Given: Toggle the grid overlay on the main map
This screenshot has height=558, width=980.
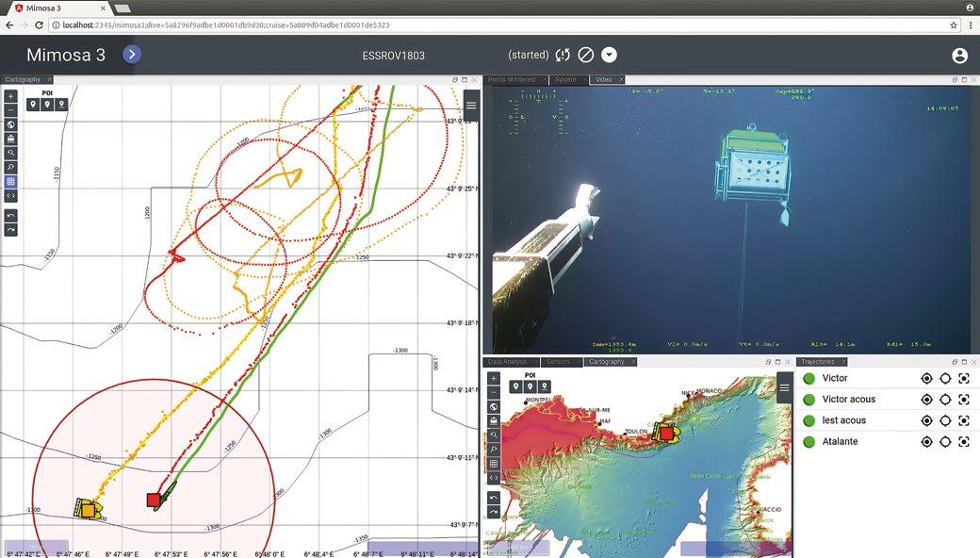Looking at the screenshot, I should [10, 182].
